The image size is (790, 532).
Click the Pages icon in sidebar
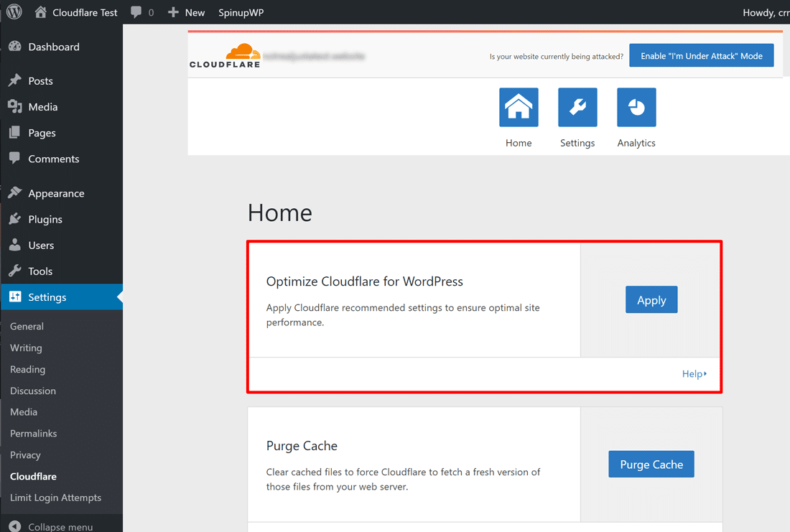(15, 133)
